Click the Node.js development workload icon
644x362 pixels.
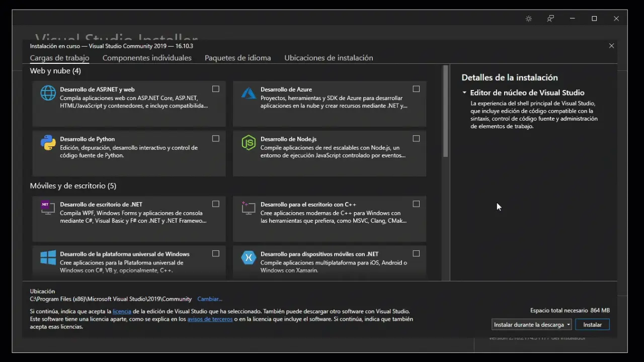tap(249, 143)
